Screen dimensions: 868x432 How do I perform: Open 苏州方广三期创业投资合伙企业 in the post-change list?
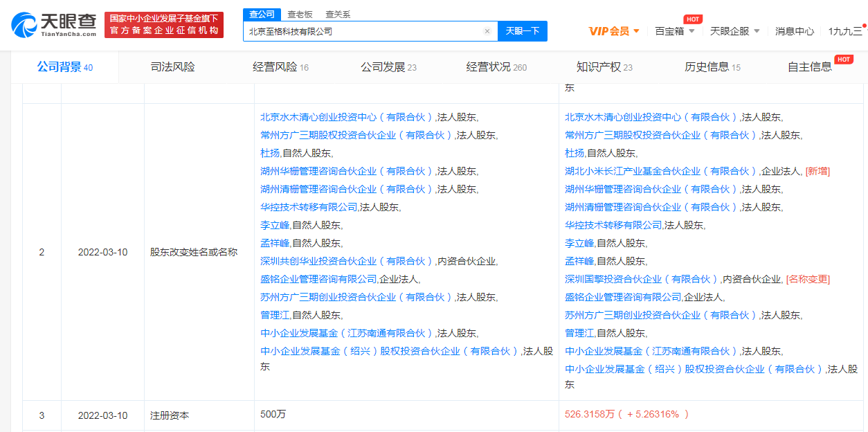[x=661, y=315]
